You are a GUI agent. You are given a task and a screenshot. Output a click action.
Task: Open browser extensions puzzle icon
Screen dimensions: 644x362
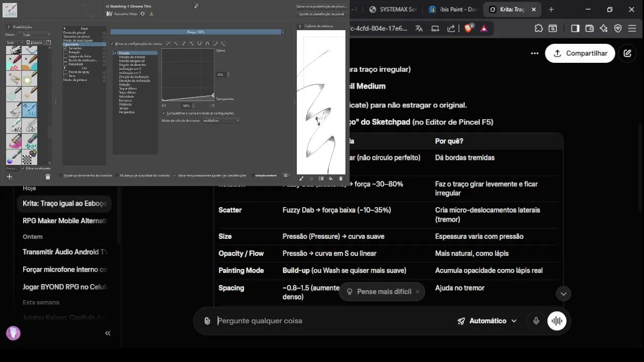[538, 29]
